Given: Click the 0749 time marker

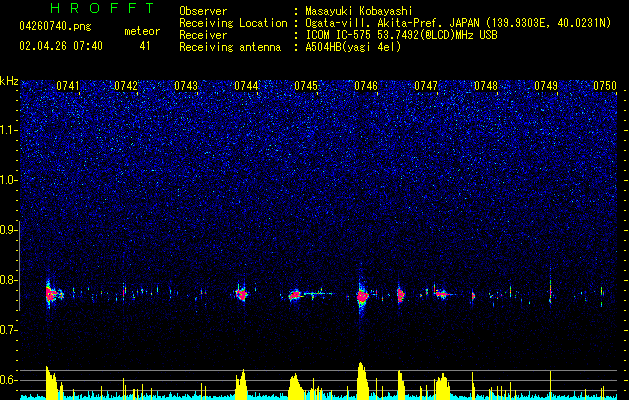Looking at the screenshot, I should pyautogui.click(x=546, y=86).
